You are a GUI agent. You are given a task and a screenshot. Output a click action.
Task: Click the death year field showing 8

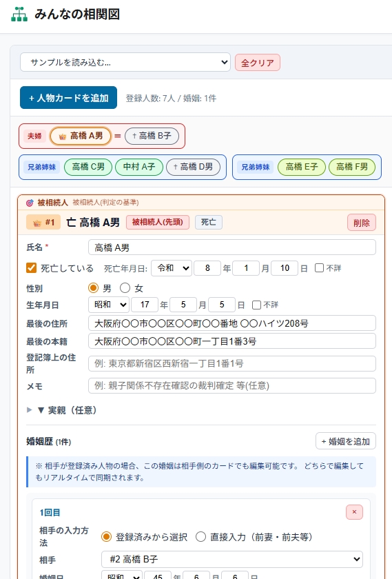click(x=207, y=267)
